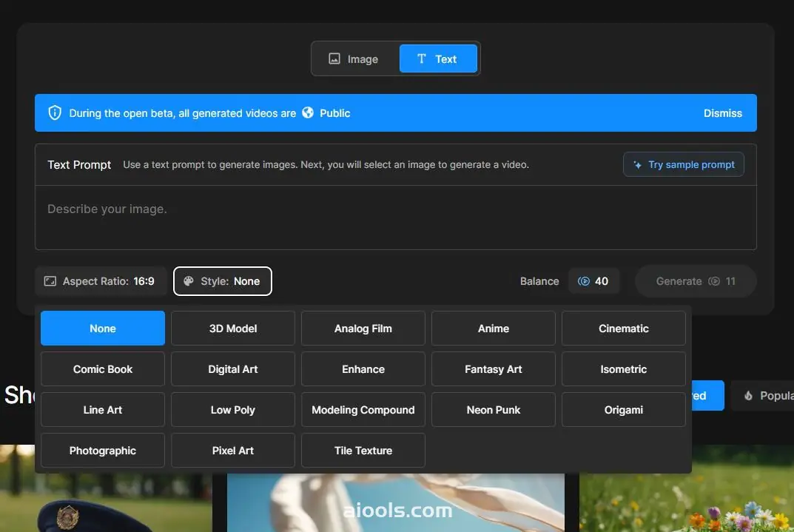Click the palette icon in Style selector
The width and height of the screenshot is (794, 532).
[x=189, y=281]
